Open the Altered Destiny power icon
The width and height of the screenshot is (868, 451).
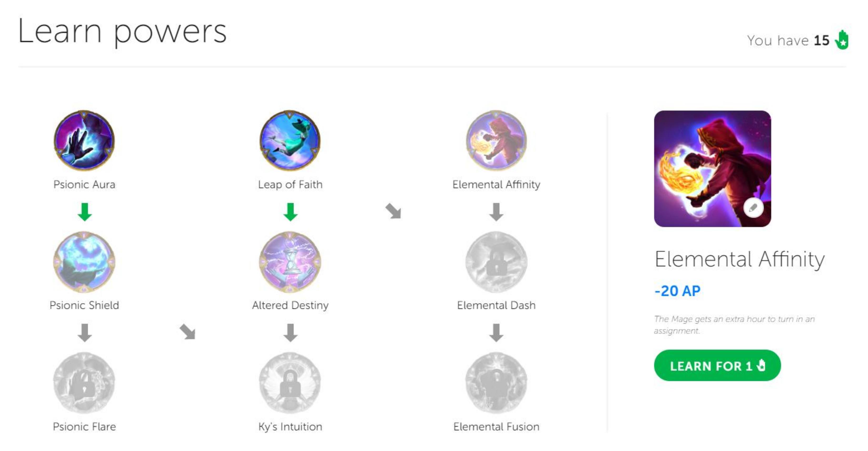click(x=290, y=262)
